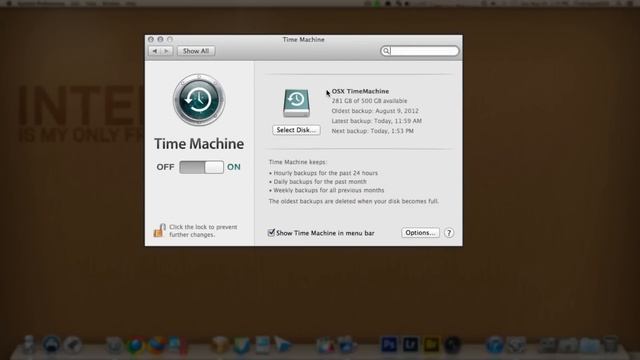Click the padlock icon to prevent changes

coord(159,230)
